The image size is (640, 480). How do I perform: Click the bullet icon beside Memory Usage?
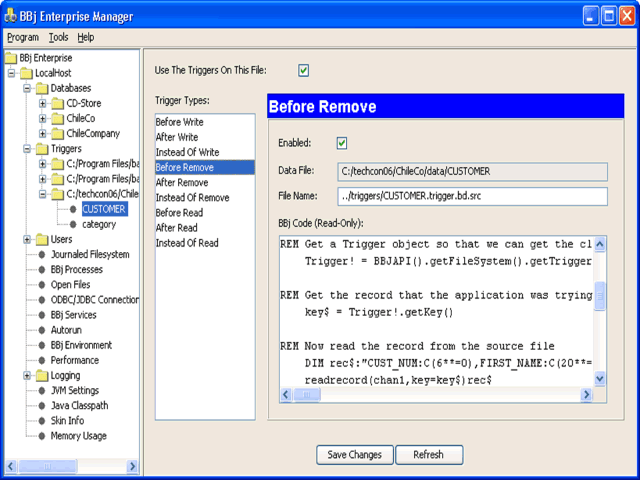(x=42, y=436)
